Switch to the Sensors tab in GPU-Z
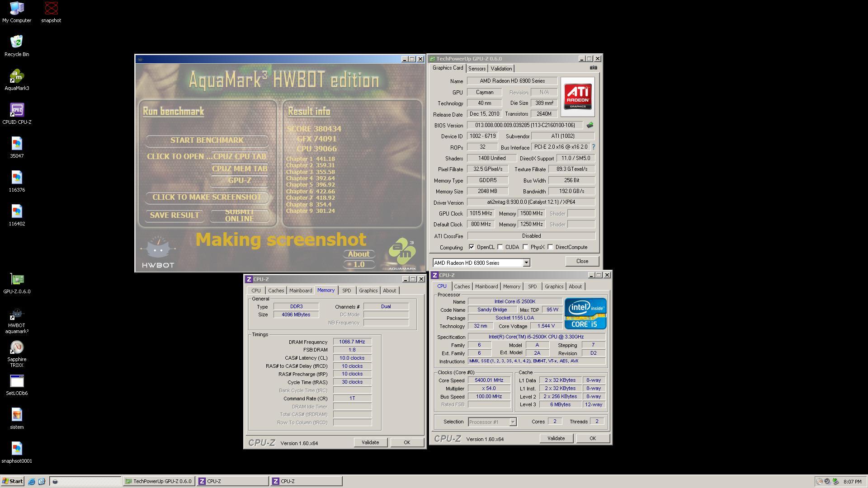 click(477, 69)
